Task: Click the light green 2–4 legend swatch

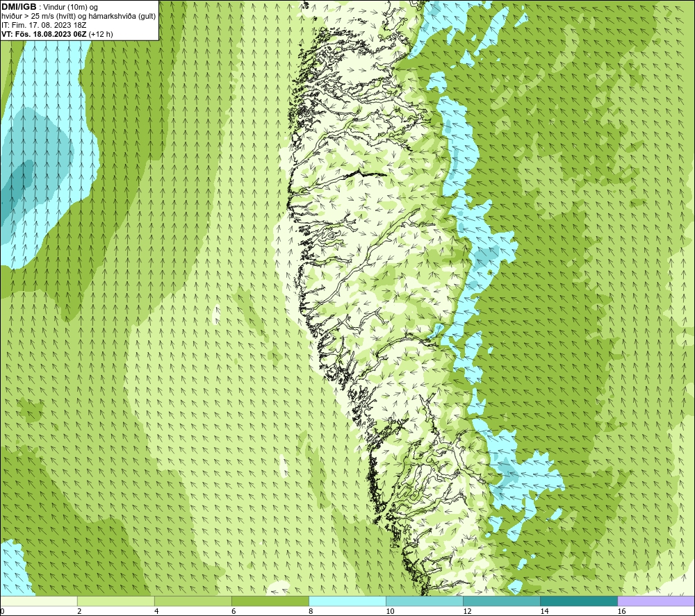Action: click(116, 601)
